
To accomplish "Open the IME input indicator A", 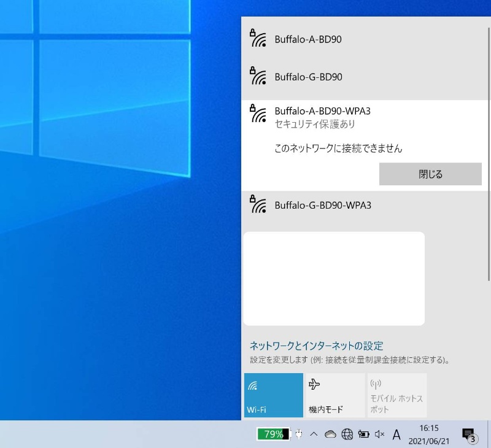I will [396, 434].
